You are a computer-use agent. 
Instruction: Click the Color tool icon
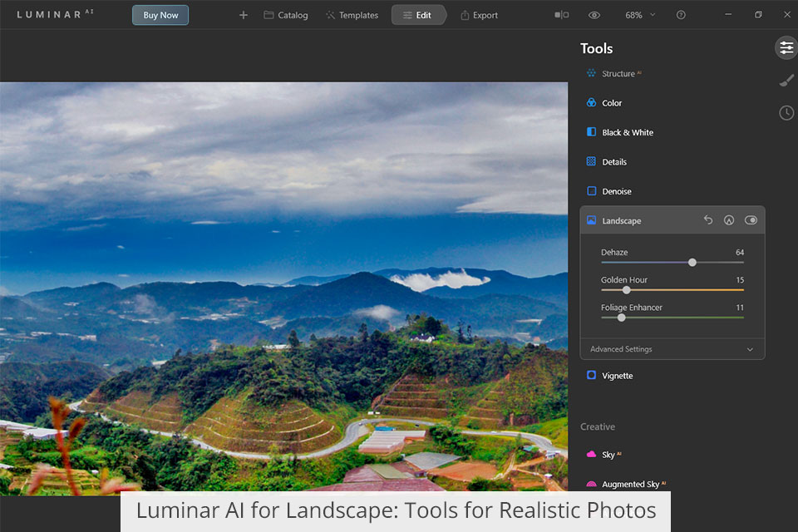(591, 102)
